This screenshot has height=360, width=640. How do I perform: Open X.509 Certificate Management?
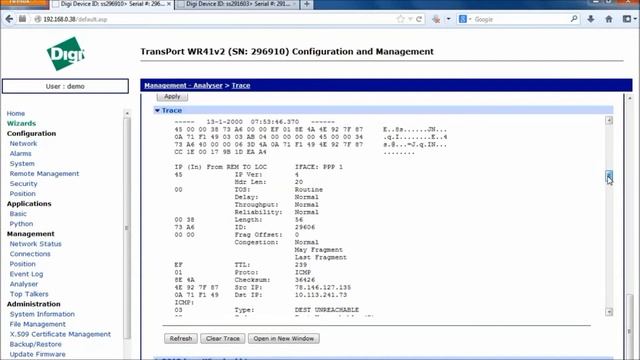tap(60, 334)
